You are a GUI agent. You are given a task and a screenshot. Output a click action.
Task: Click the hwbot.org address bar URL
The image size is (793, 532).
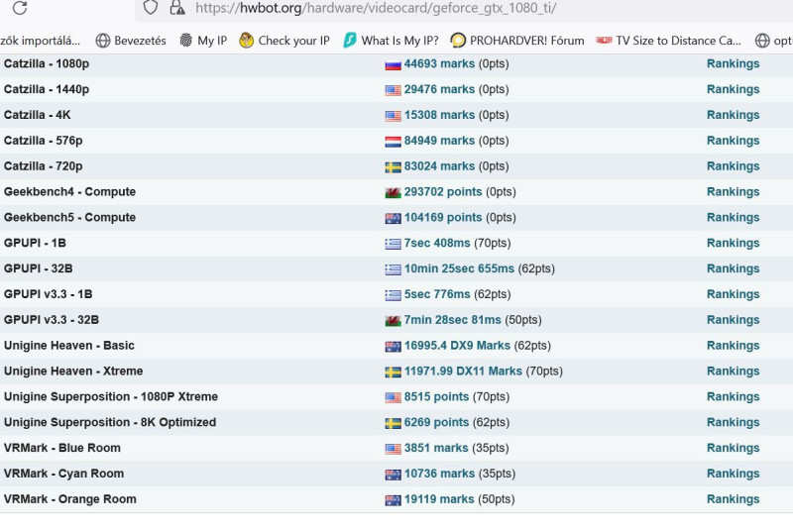(376, 8)
